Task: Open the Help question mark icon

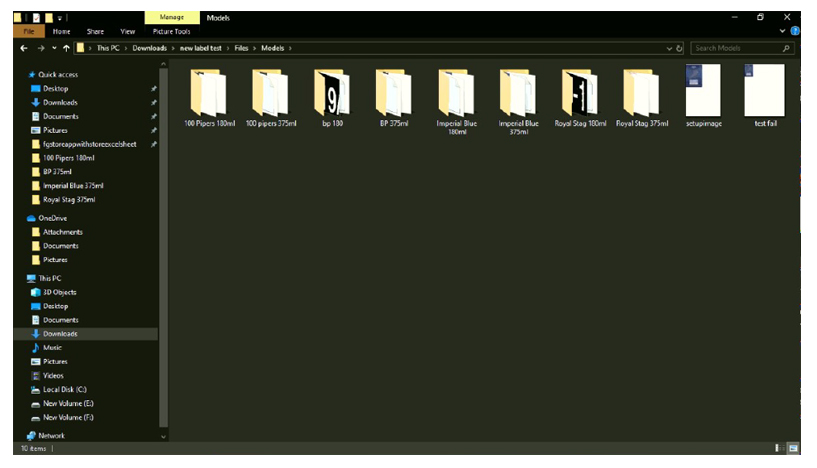Action: coord(795,31)
